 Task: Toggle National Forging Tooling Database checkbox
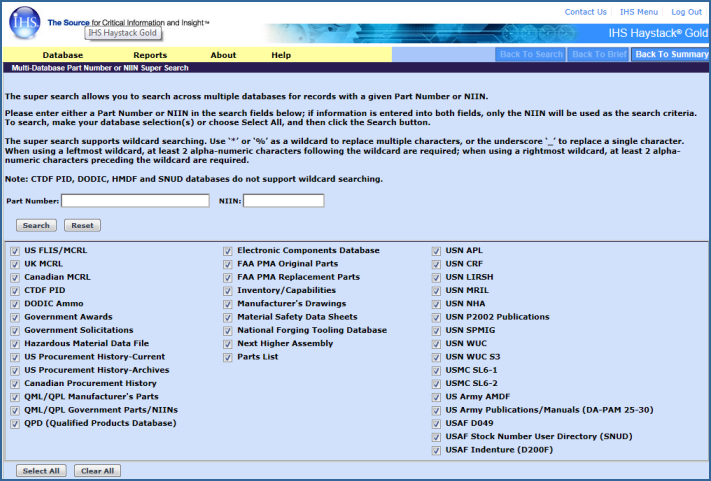point(228,330)
